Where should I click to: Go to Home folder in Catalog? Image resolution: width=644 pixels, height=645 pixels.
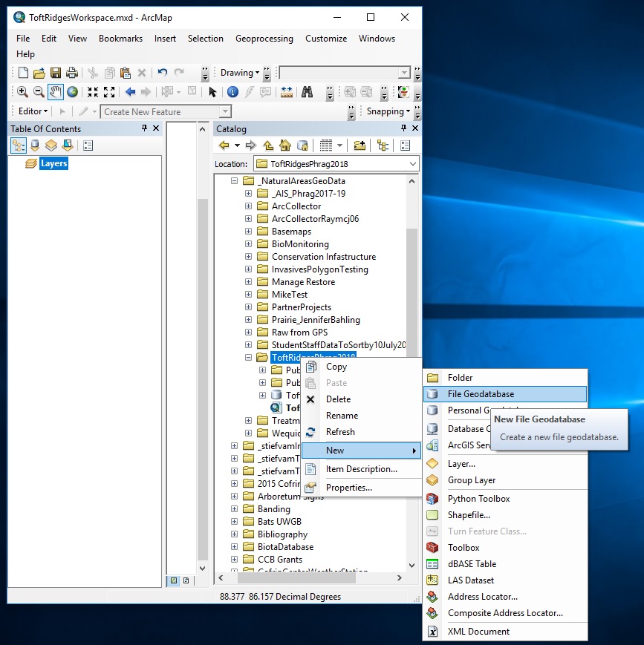[284, 145]
